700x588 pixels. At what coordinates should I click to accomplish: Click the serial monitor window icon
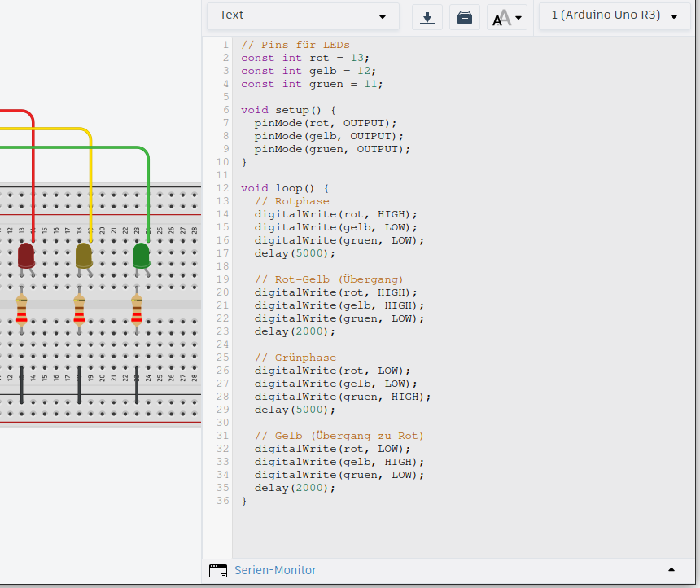click(218, 571)
